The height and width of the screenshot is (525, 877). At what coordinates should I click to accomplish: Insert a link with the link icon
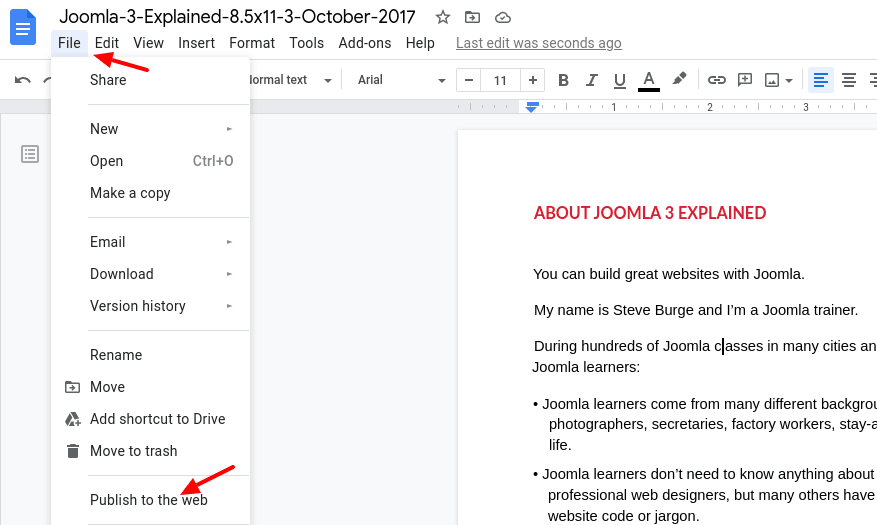tap(716, 80)
